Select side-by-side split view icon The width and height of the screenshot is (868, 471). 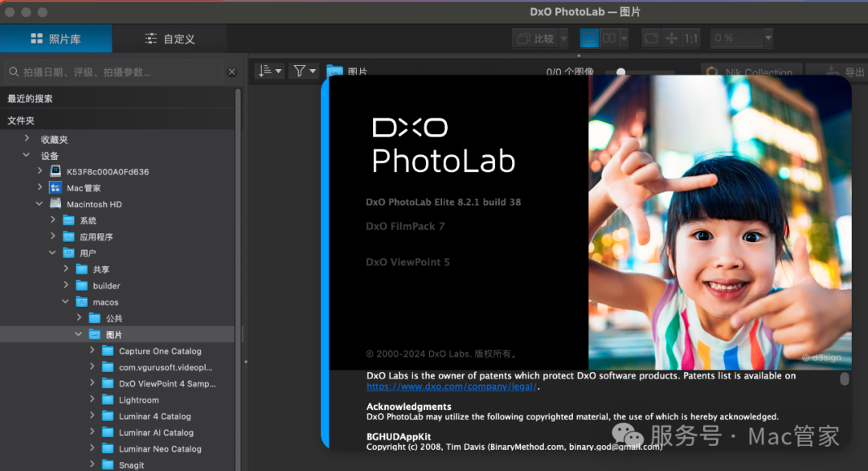(x=609, y=39)
